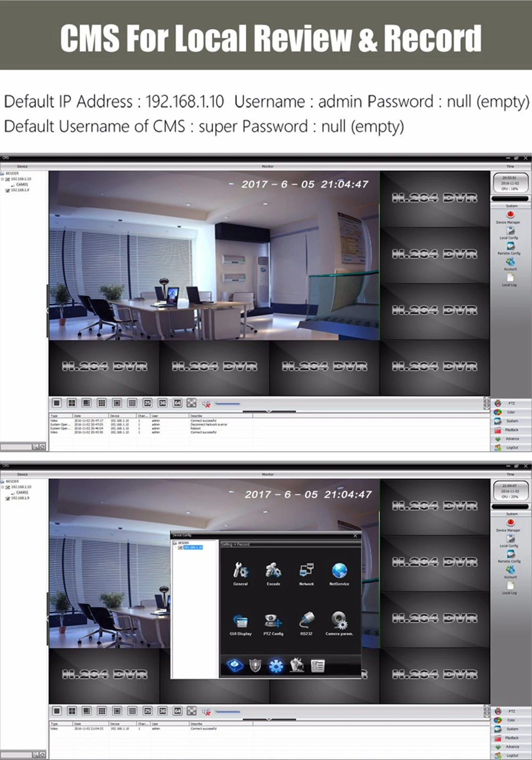Open Camera param. in Device Config

[x=339, y=624]
